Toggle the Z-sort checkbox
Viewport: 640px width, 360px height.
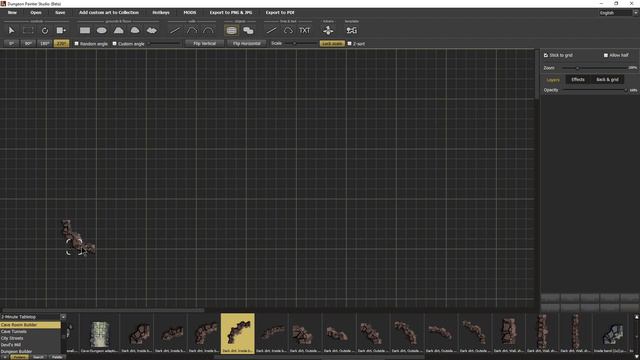(x=349, y=43)
